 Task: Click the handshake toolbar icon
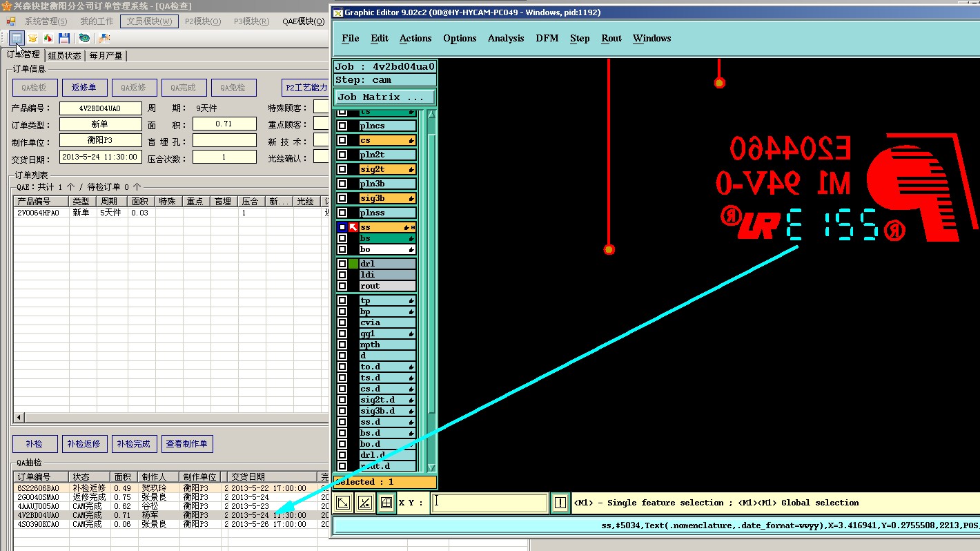[104, 38]
